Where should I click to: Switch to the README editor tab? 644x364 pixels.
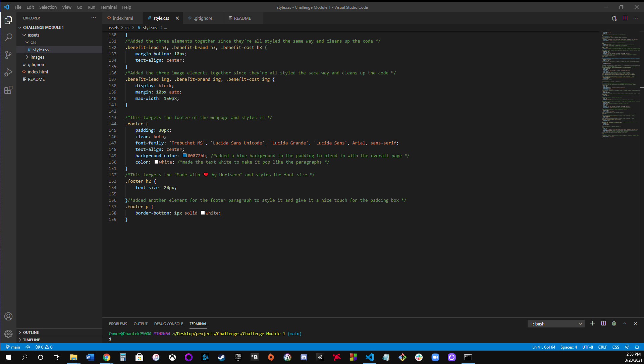click(x=242, y=18)
